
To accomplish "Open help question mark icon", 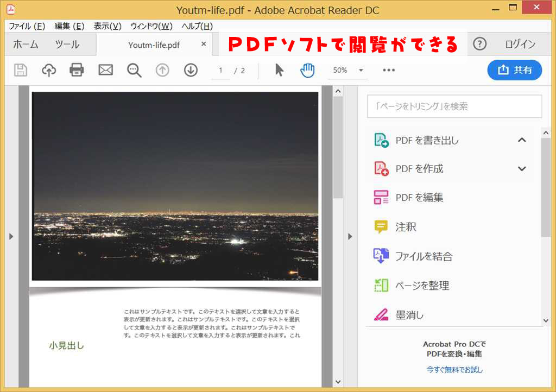I will [479, 44].
